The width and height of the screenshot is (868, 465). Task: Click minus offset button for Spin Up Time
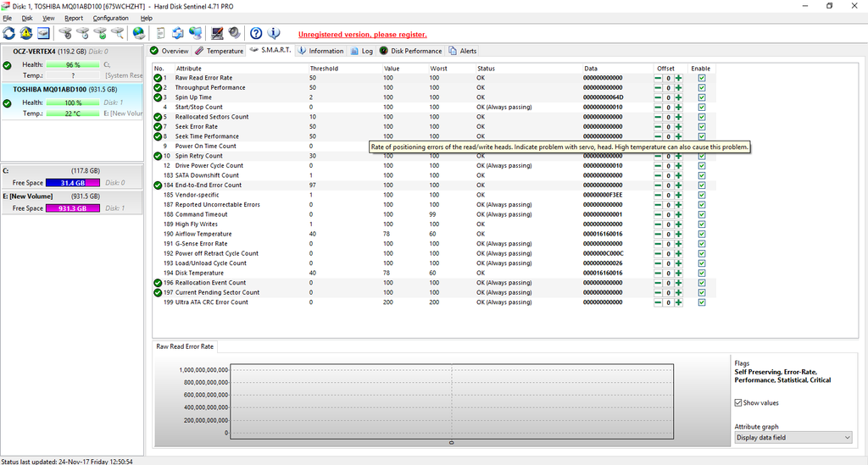click(x=658, y=97)
